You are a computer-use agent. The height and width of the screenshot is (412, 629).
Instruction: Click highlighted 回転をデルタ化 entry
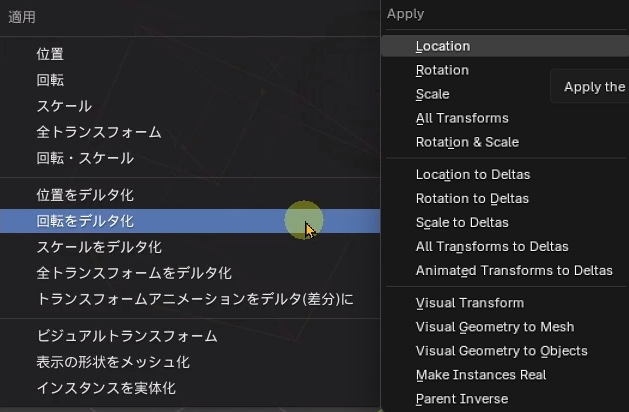pos(84,221)
